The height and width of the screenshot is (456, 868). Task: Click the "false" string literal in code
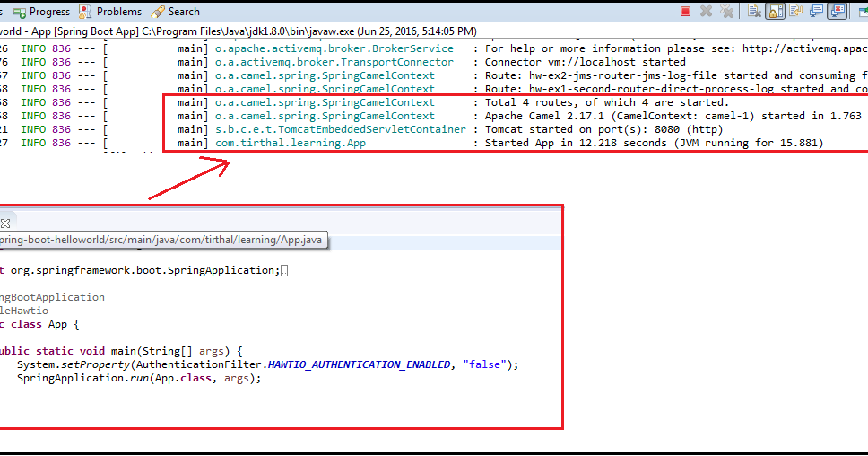(485, 364)
